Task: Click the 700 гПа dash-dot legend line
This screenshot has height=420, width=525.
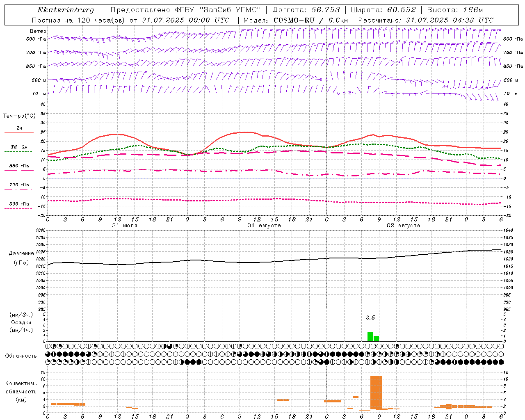Action: (x=18, y=189)
